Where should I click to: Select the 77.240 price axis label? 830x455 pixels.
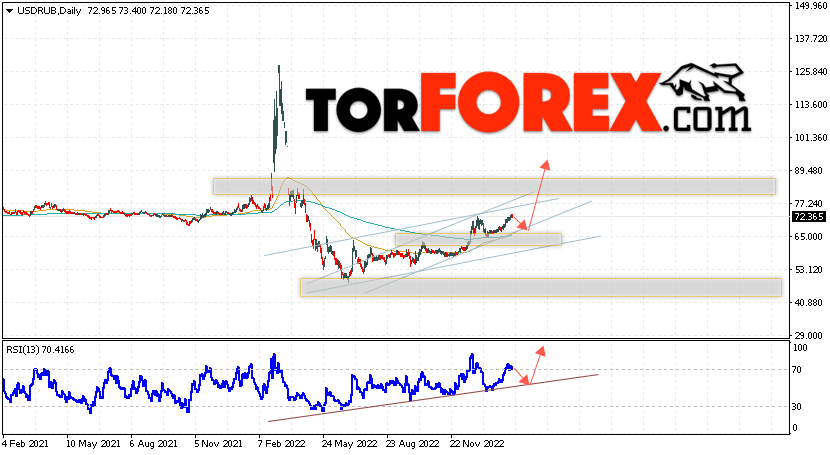(x=808, y=204)
